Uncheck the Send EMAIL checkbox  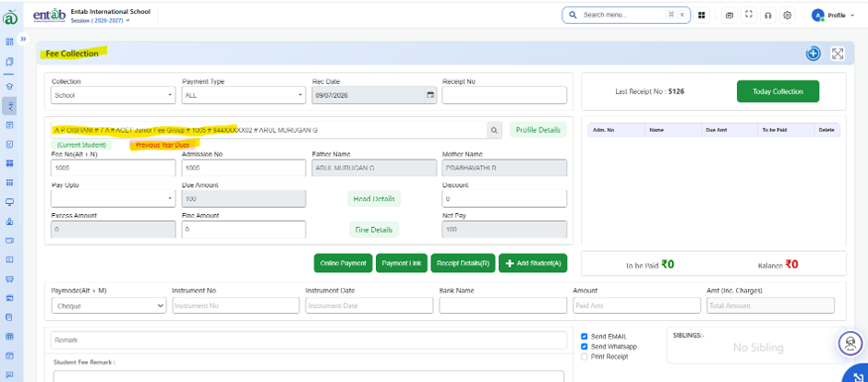(584, 336)
